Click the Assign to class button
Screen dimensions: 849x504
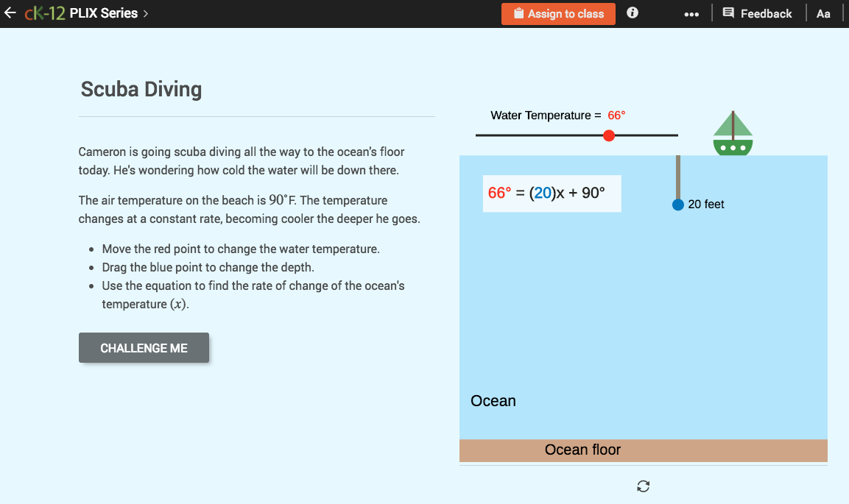(558, 13)
